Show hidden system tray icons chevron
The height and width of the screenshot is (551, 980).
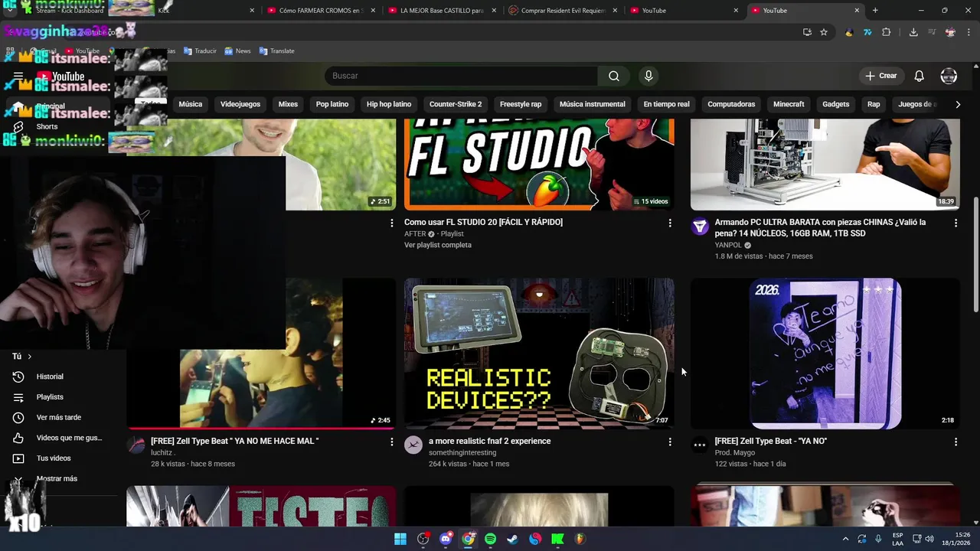(x=845, y=539)
